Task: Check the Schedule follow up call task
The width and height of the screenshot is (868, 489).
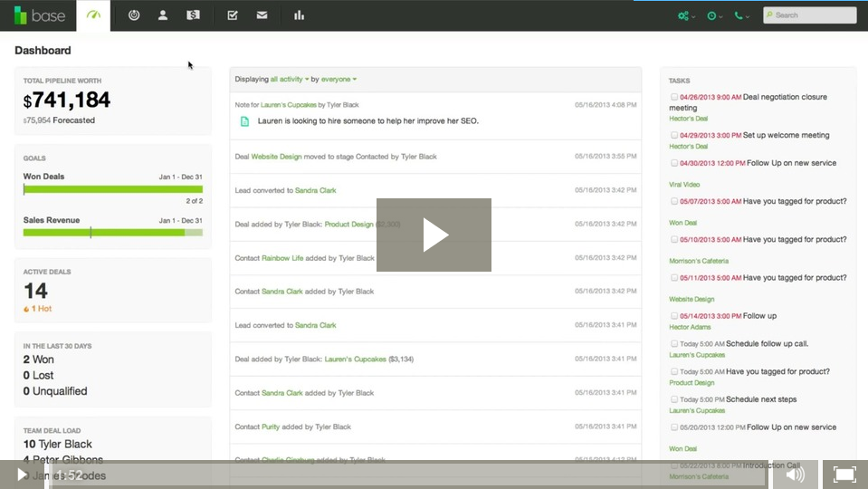Action: tap(673, 343)
